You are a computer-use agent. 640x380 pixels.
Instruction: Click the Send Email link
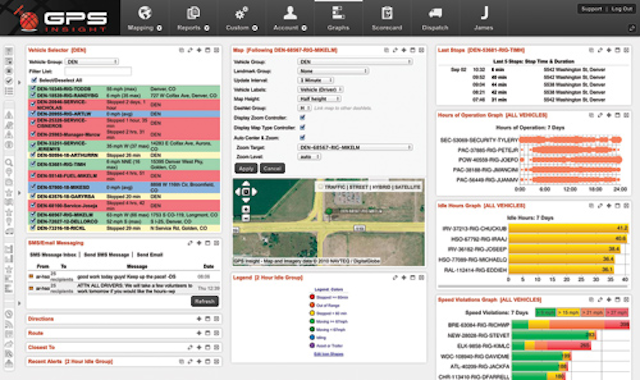coord(150,255)
